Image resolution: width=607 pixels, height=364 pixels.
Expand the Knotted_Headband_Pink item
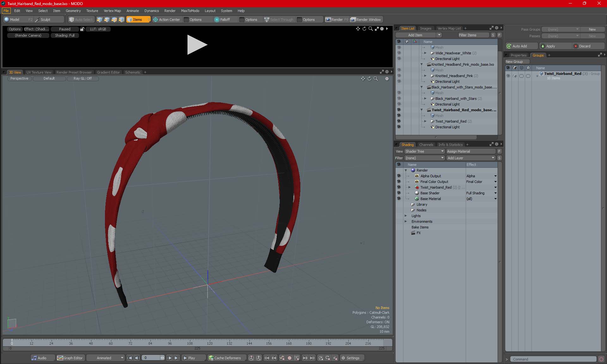click(425, 76)
